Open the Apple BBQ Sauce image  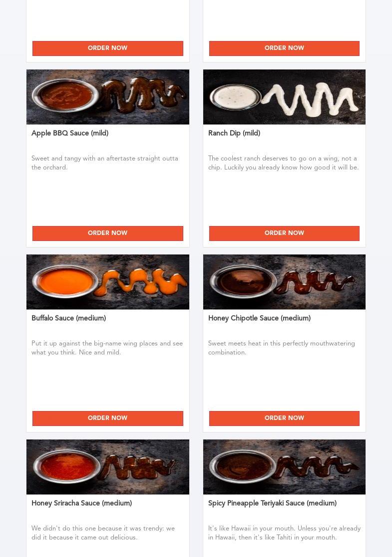[x=107, y=97]
